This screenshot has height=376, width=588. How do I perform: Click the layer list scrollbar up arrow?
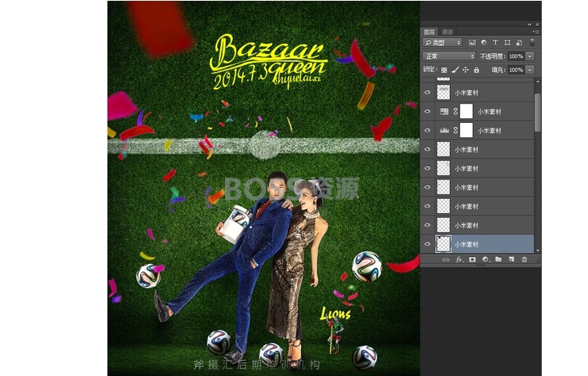pos(538,81)
